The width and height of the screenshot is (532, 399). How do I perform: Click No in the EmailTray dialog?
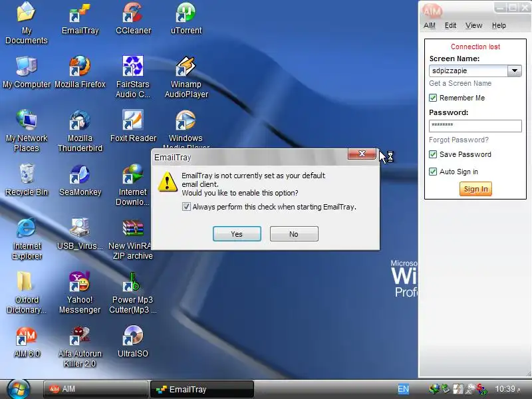tap(294, 234)
